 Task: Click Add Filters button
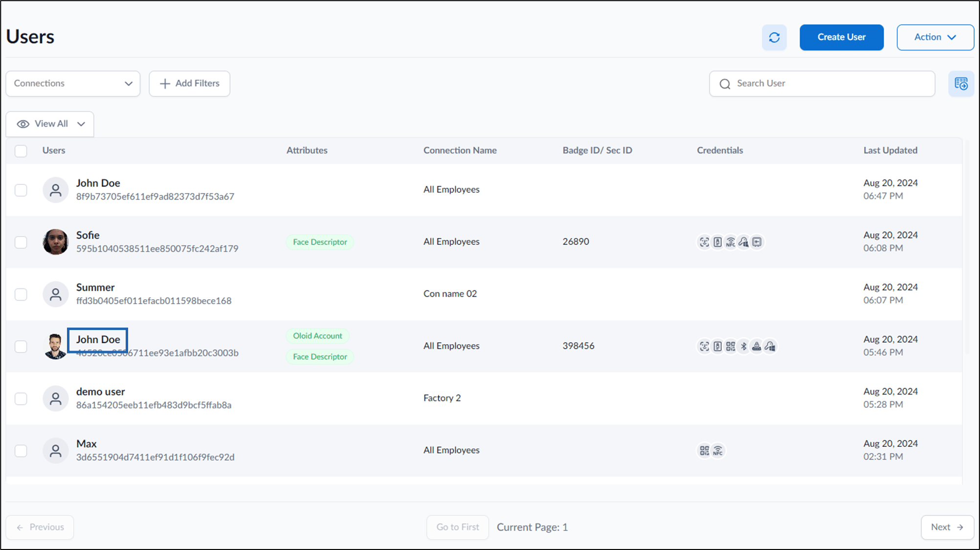pos(189,84)
